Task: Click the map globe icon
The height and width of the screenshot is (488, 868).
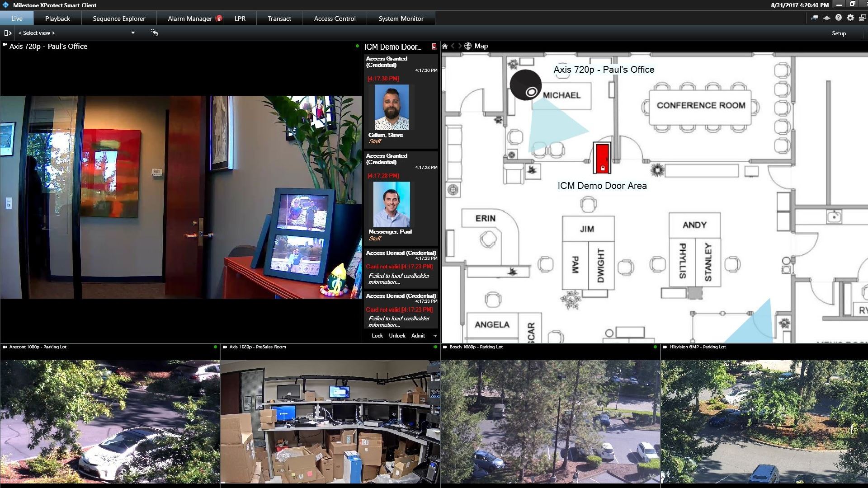Action: pyautogui.click(x=468, y=46)
